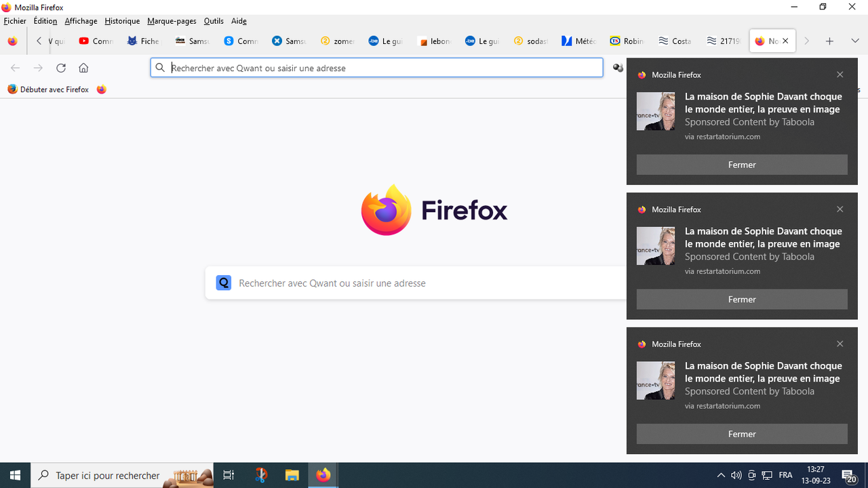Open the Débuter avec Firefox bookmark

[x=48, y=89]
